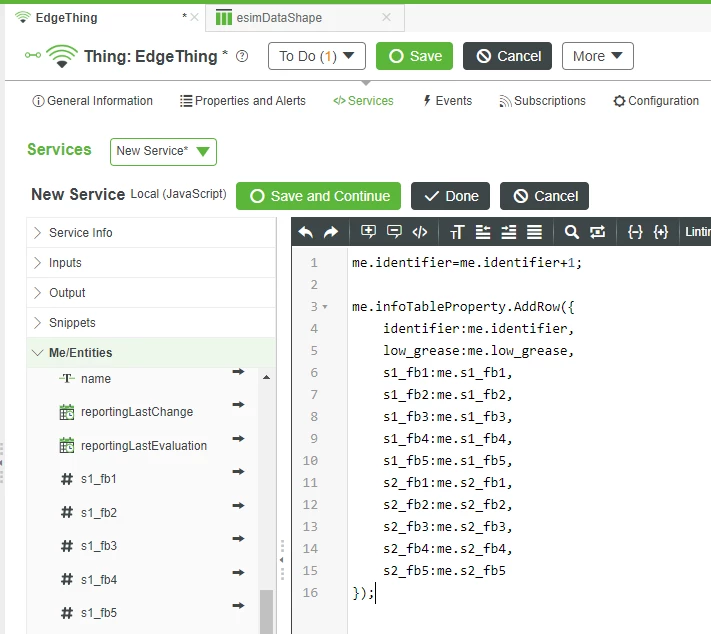Click the undo arrow in the editor toolbar
The width and height of the screenshot is (711, 634).
point(306,232)
